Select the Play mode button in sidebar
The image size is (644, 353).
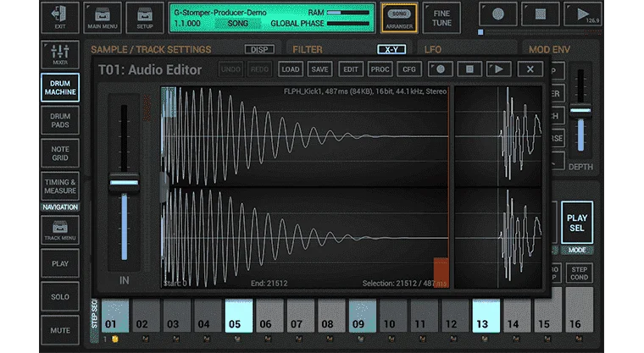[x=60, y=263]
